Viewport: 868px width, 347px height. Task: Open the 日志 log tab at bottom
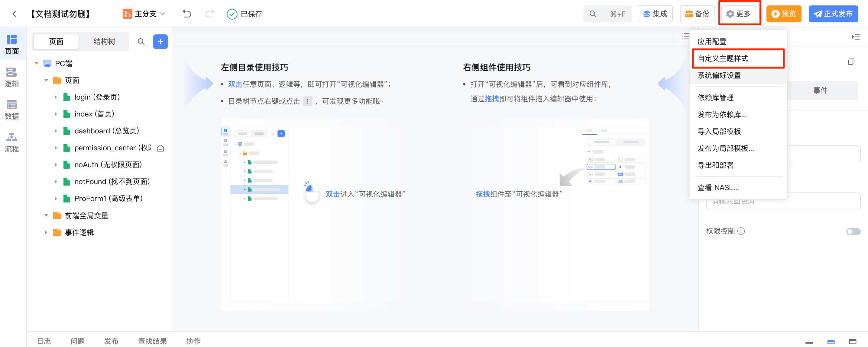coord(44,341)
